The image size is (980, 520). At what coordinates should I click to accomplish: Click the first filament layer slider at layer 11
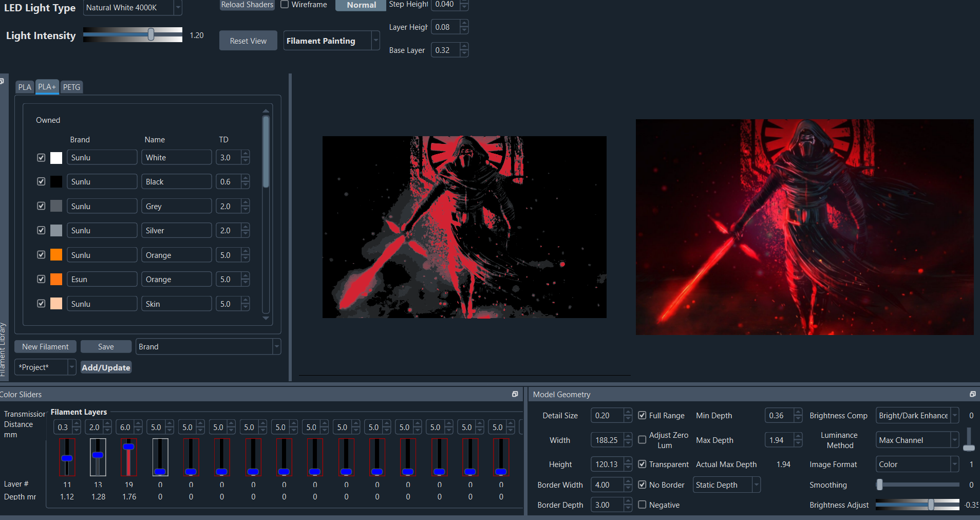pos(67,457)
